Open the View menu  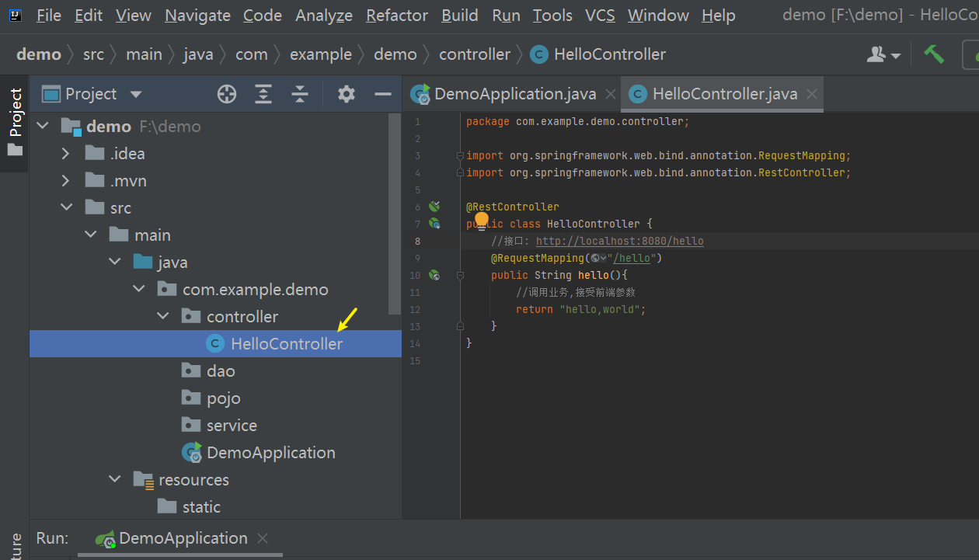coord(134,16)
